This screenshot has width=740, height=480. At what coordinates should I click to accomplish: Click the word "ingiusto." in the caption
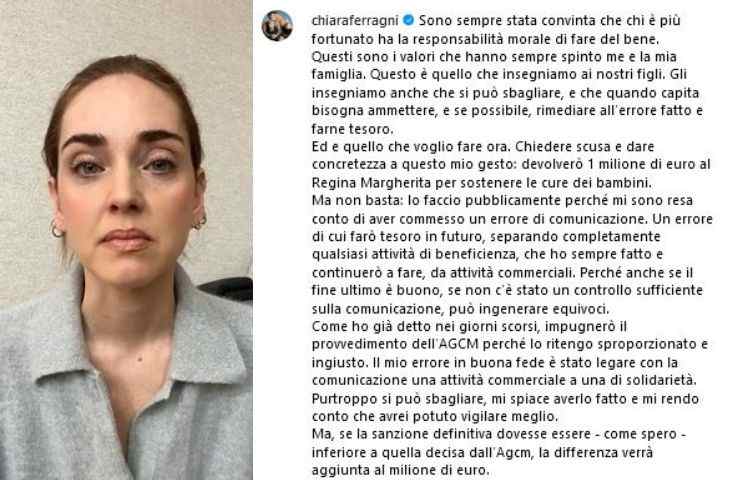coord(339,362)
